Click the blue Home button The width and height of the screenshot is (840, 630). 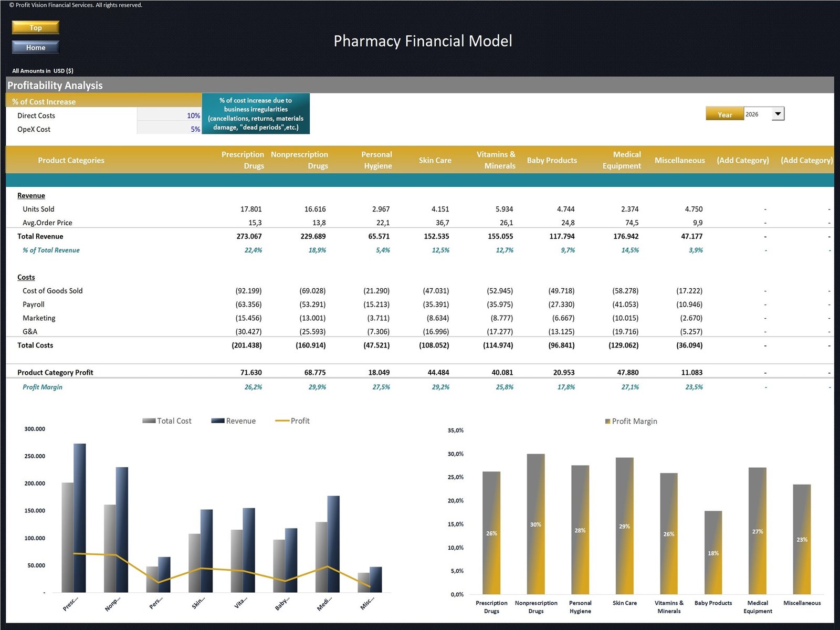pyautogui.click(x=35, y=47)
